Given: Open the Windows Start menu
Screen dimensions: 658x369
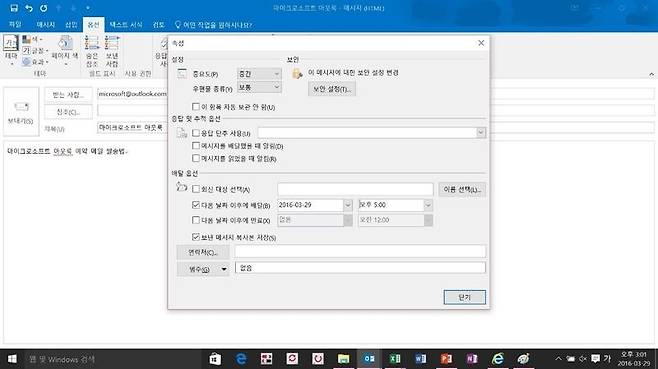Looking at the screenshot, I should [12, 359].
